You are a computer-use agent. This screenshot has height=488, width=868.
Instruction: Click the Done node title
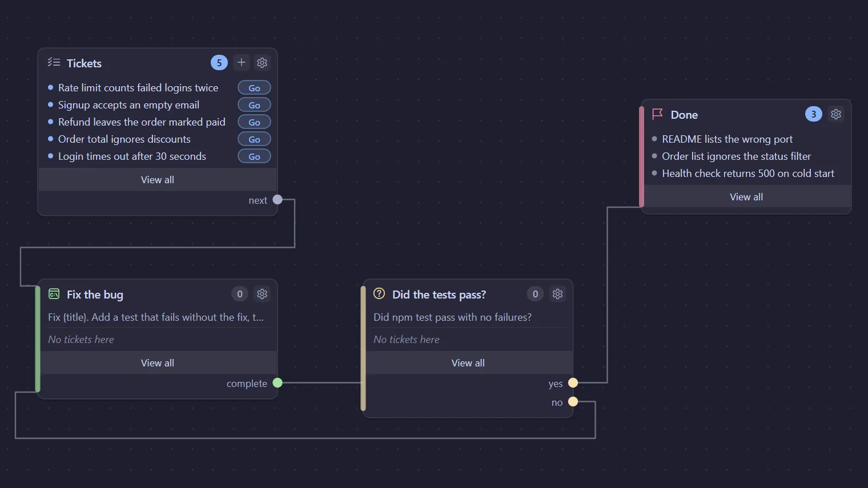pos(684,115)
